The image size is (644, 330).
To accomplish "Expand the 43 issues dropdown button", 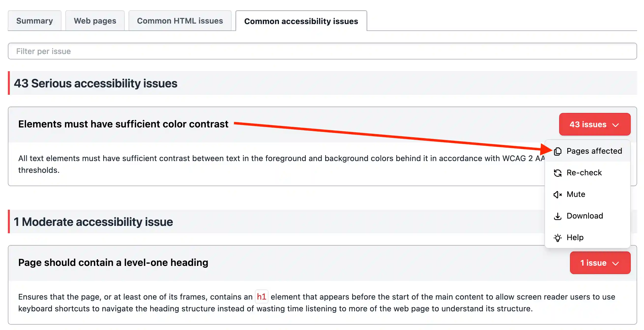I will (595, 124).
